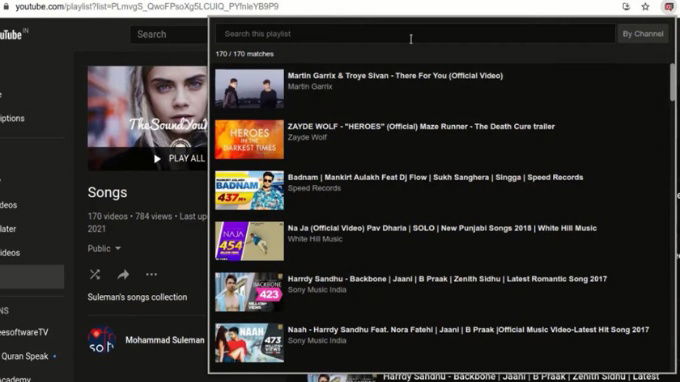Image resolution: width=680 pixels, height=382 pixels.
Task: Click title Naah - Harrdy Sandhu Feat. Nora Fatehi
Action: coord(468,330)
